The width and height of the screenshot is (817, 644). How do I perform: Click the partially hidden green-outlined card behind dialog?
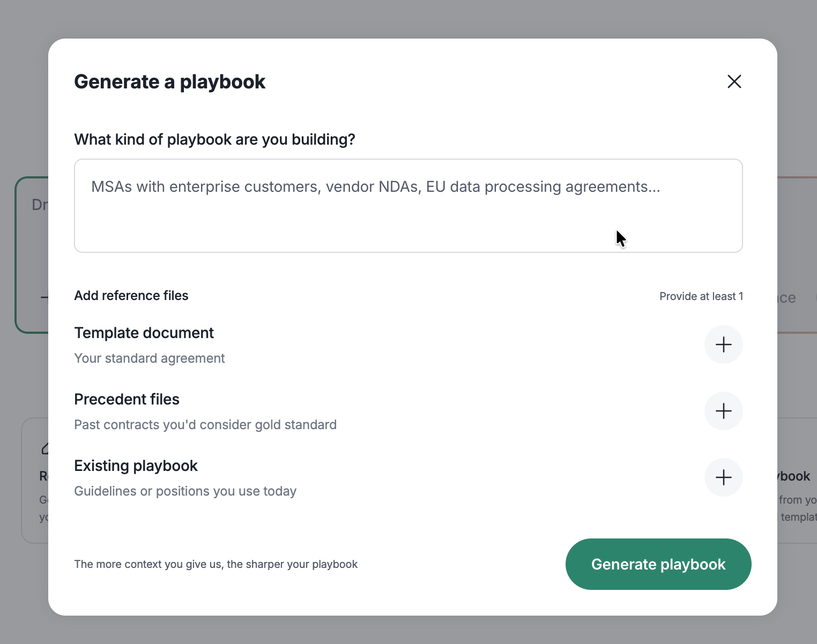click(x=32, y=255)
